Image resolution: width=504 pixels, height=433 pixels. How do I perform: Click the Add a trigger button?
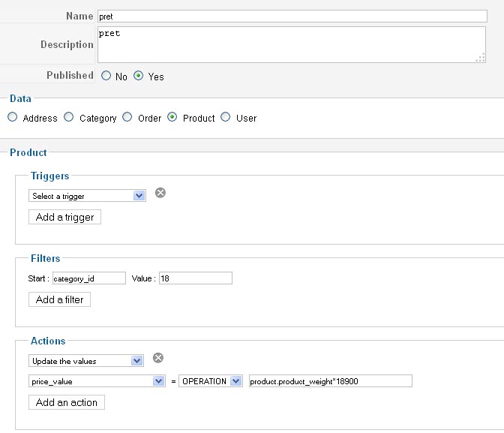click(64, 217)
